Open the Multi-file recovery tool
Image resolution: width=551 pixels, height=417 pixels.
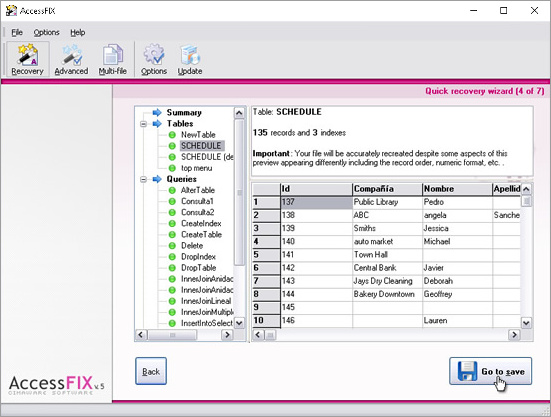[x=112, y=60]
